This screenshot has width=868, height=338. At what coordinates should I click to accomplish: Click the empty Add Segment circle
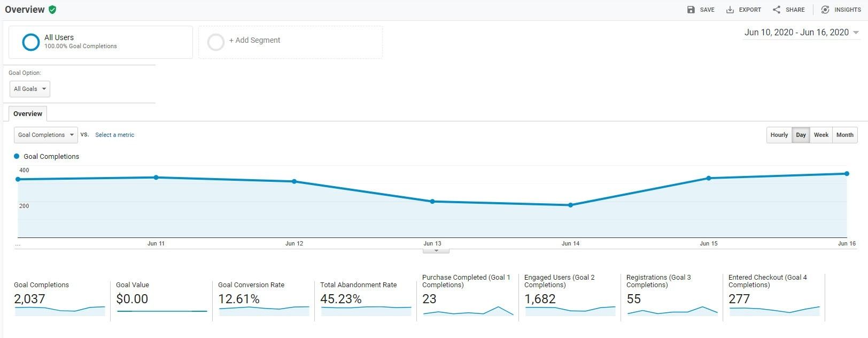[216, 42]
